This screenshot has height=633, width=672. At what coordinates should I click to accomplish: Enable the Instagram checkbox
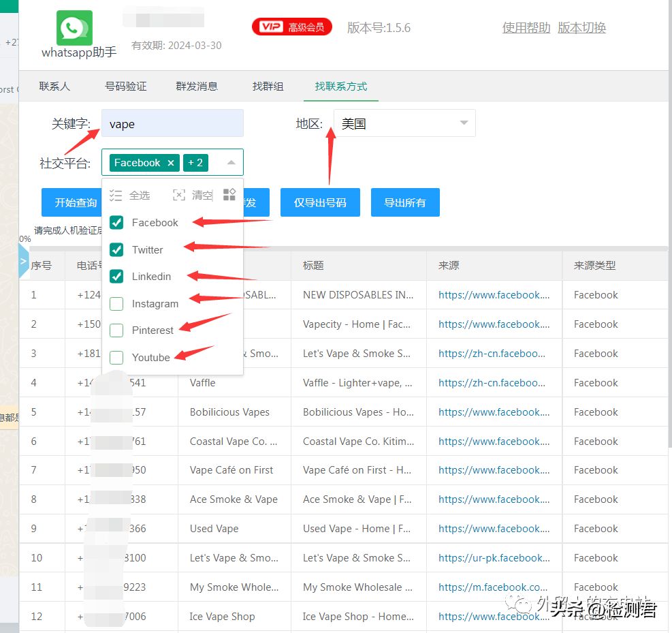(116, 304)
